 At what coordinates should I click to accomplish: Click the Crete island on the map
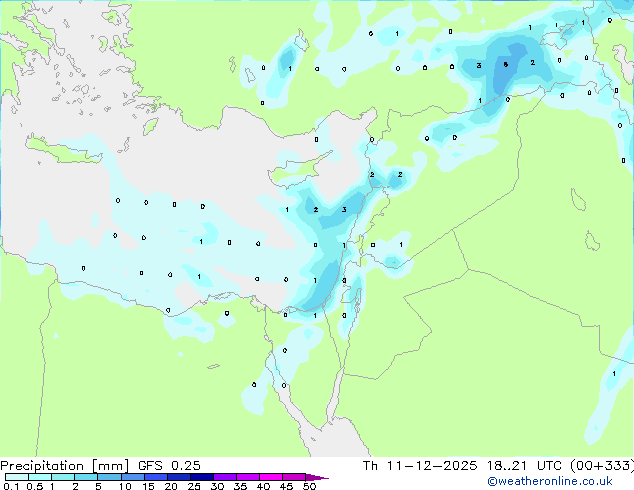coord(63,150)
